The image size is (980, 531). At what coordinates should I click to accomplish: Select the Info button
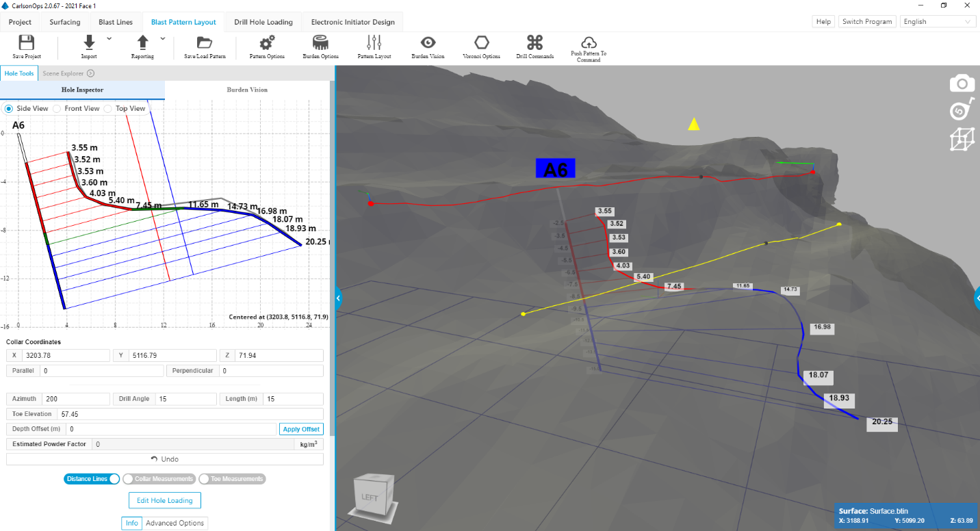pyautogui.click(x=131, y=523)
